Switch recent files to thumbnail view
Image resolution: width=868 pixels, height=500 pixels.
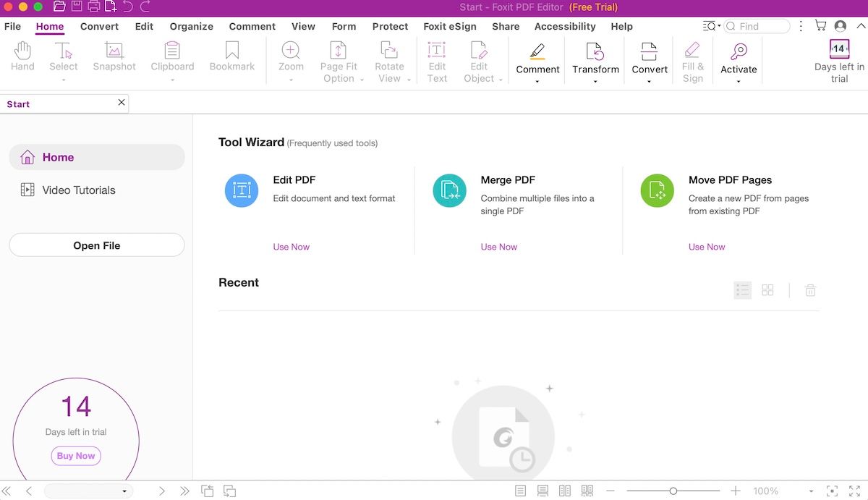point(768,290)
